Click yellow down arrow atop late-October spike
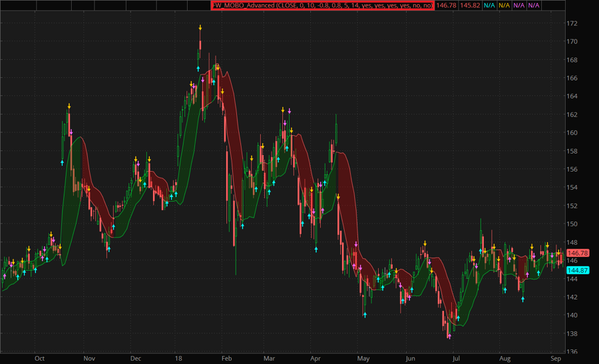This screenshot has height=364, width=599. (69, 106)
